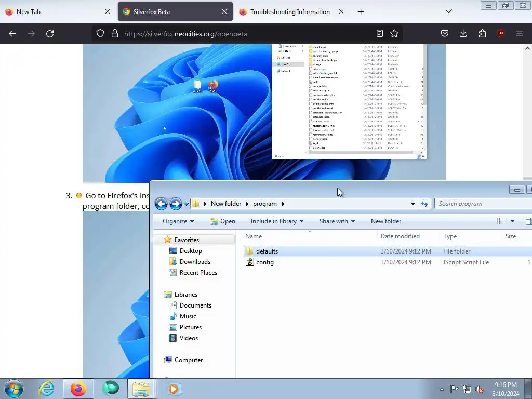Select the defaults folder
532x399 pixels.
pyautogui.click(x=388, y=251)
